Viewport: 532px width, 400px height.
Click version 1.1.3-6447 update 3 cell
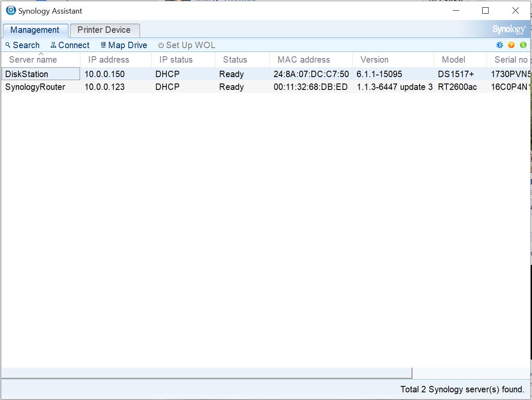pyautogui.click(x=395, y=87)
